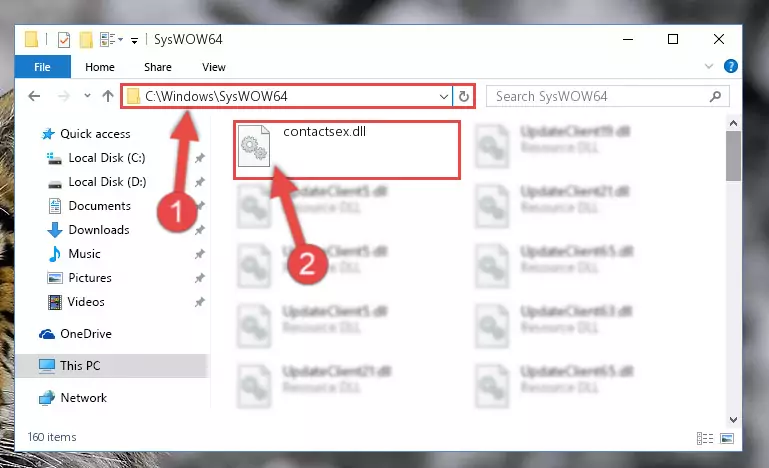
Task: Open Downloads in the sidebar
Action: [x=89, y=230]
